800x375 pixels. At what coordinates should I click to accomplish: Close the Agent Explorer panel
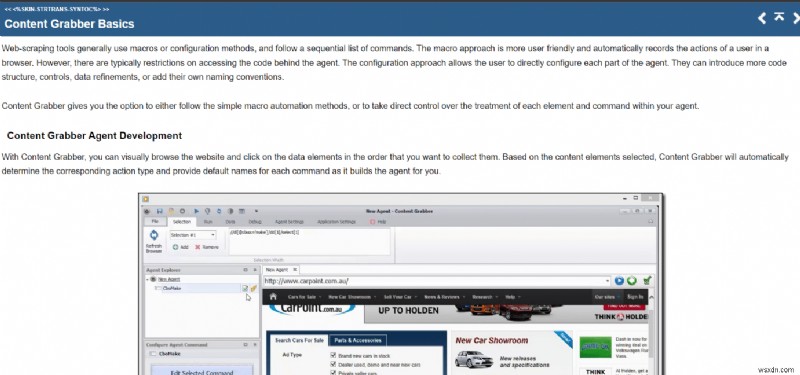pos(255,270)
